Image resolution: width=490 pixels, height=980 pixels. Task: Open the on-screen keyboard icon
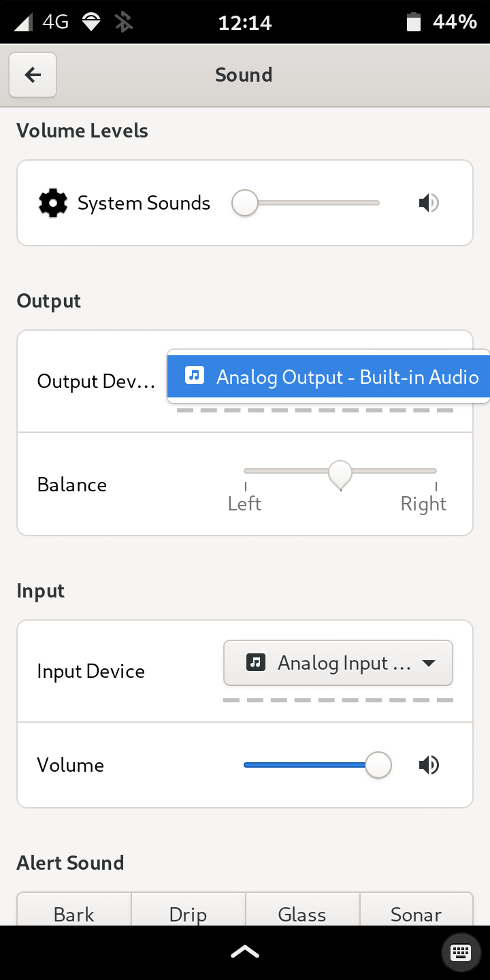460,951
